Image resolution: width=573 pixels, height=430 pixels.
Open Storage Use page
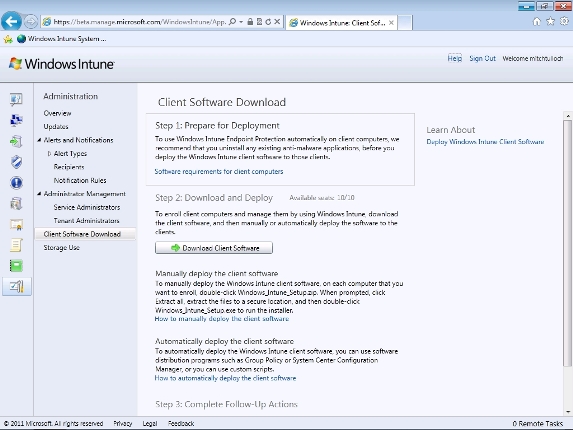[x=61, y=248]
